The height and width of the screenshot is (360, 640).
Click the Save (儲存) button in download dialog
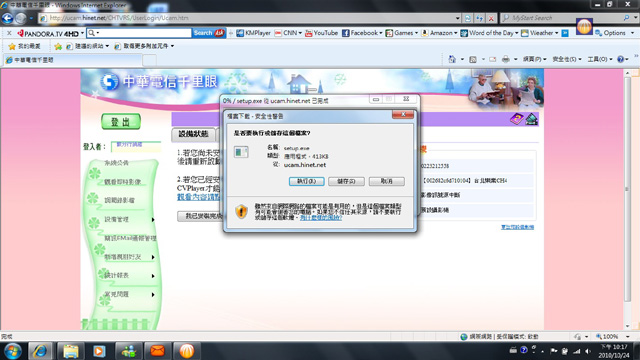pyautogui.click(x=346, y=181)
